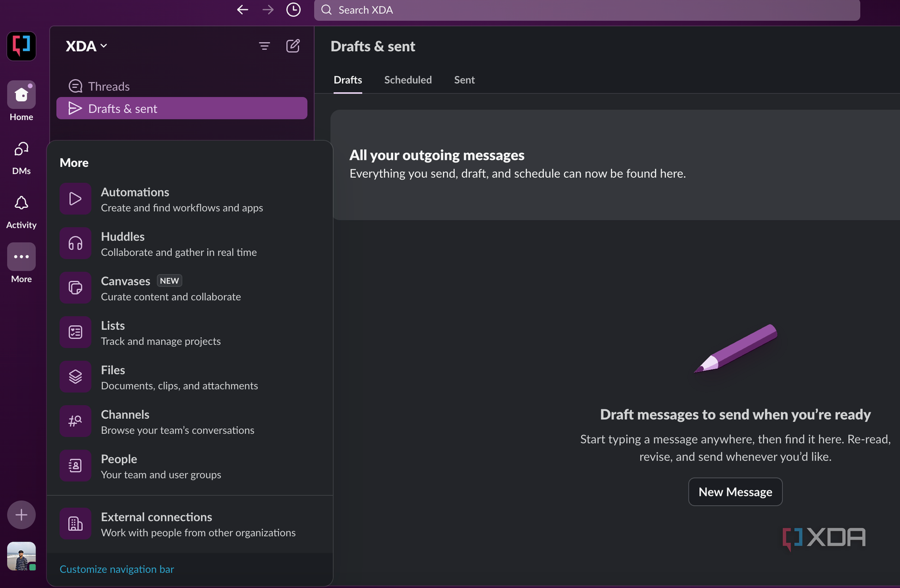The width and height of the screenshot is (900, 588).
Task: Open the filter conversations icon
Action: 265,46
